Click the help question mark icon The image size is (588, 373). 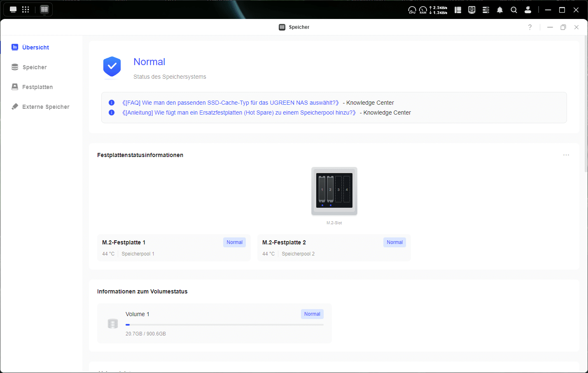click(530, 27)
